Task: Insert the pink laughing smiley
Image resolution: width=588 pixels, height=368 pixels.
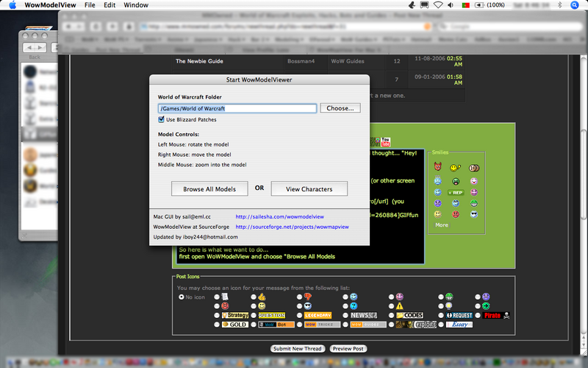Action: (474, 181)
